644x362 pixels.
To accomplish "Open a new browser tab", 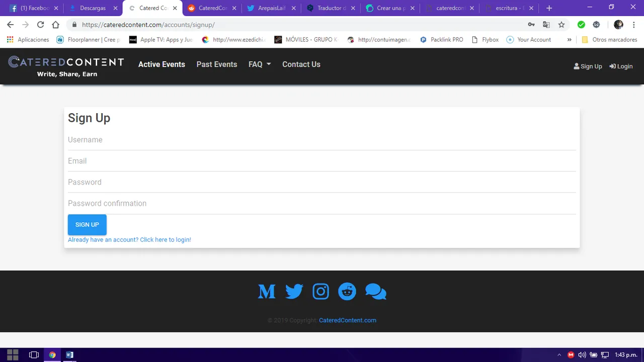I will [549, 8].
